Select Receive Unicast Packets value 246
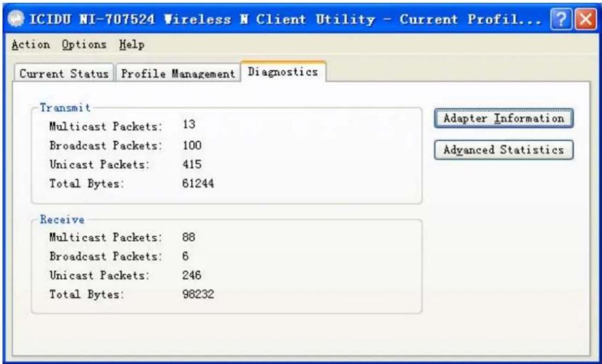Image resolution: width=602 pixels, height=364 pixels. click(x=191, y=275)
